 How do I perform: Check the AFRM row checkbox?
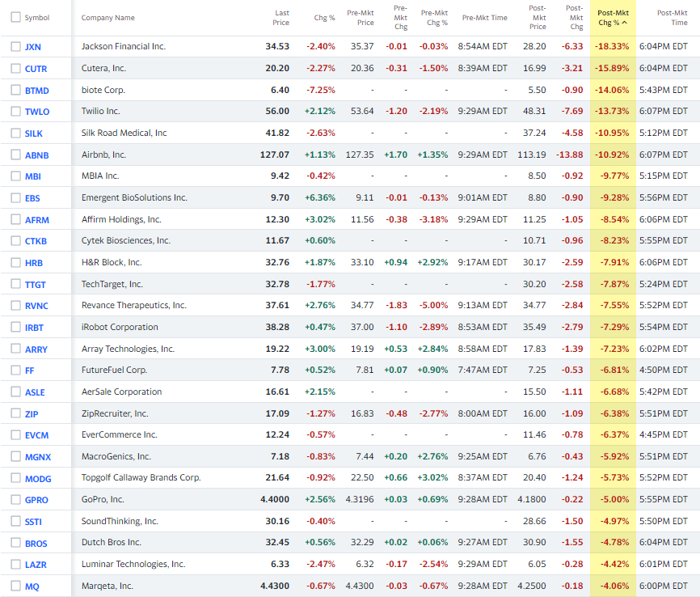(15, 219)
